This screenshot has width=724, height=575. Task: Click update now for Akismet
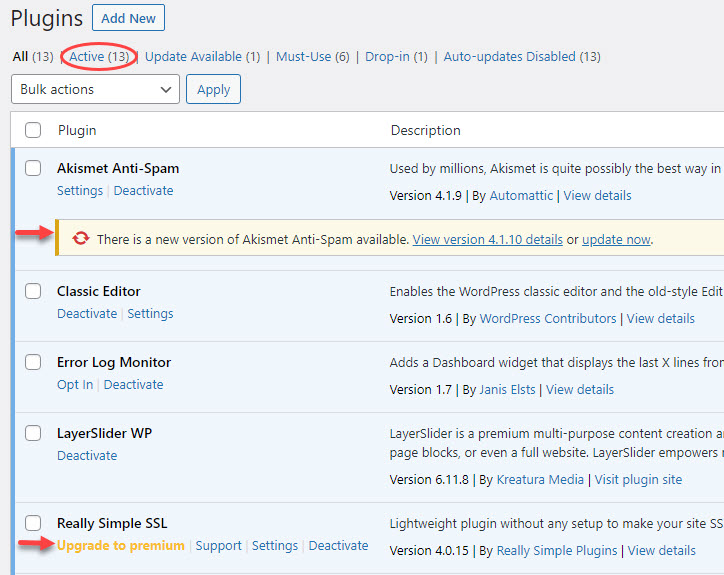click(616, 240)
